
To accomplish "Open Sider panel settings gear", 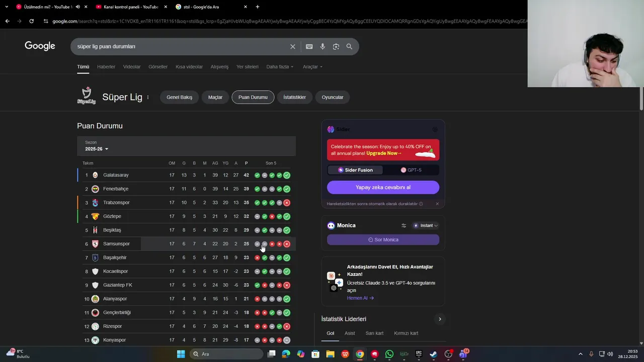I will (x=435, y=129).
